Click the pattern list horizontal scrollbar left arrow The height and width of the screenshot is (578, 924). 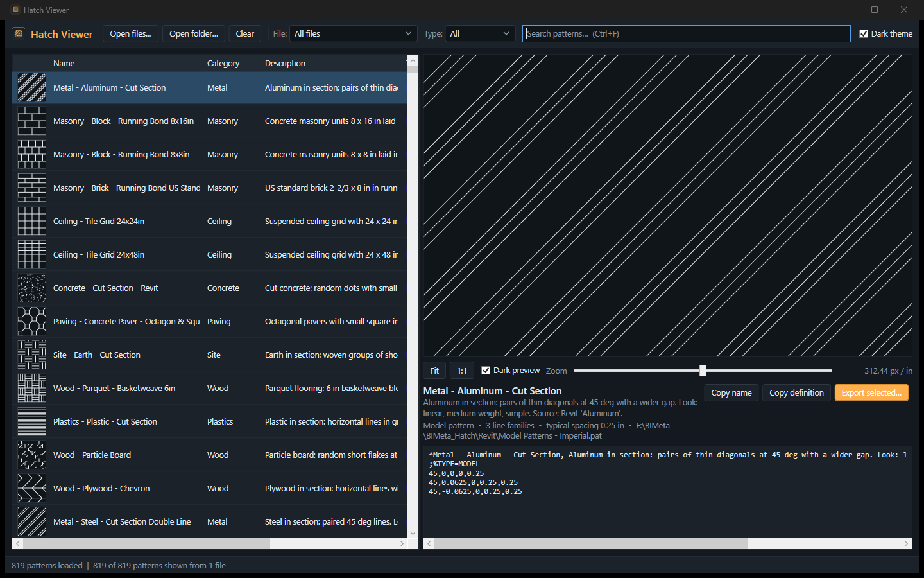18,543
